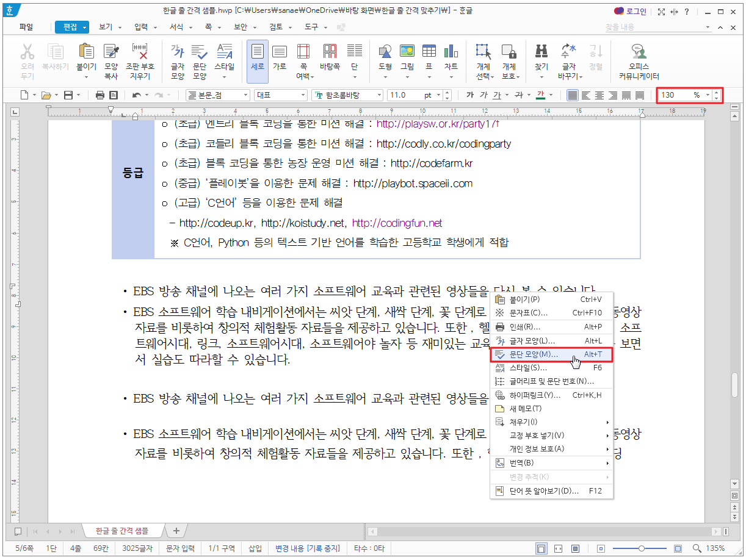Viewport: 746px width, 560px height.
Task: Open the 130% zoom dropdown
Action: (x=708, y=95)
